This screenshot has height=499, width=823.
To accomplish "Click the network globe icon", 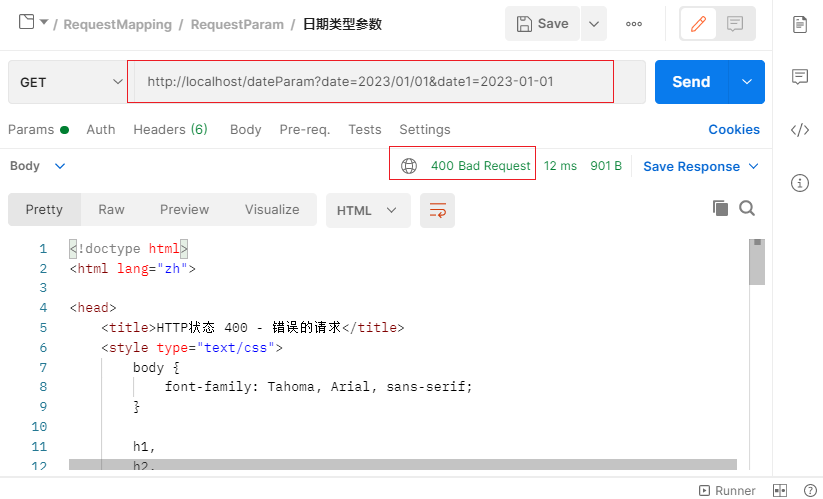I will 409,166.
